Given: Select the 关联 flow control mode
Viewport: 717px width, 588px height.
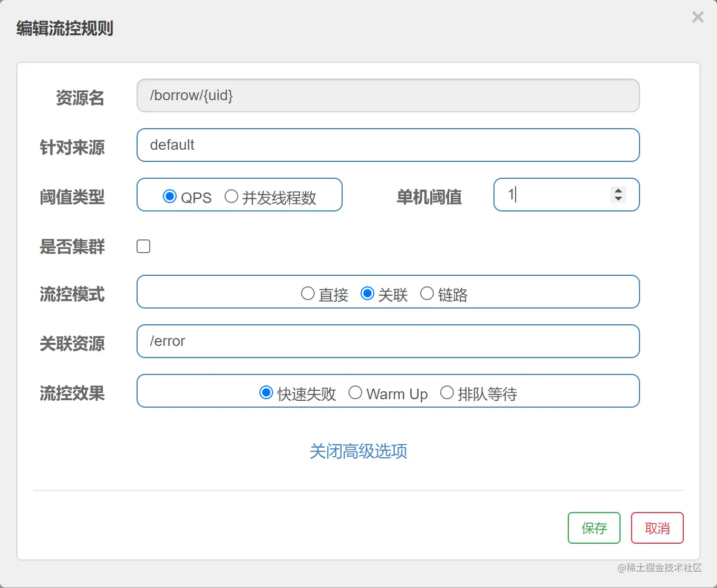Looking at the screenshot, I should pos(367,294).
